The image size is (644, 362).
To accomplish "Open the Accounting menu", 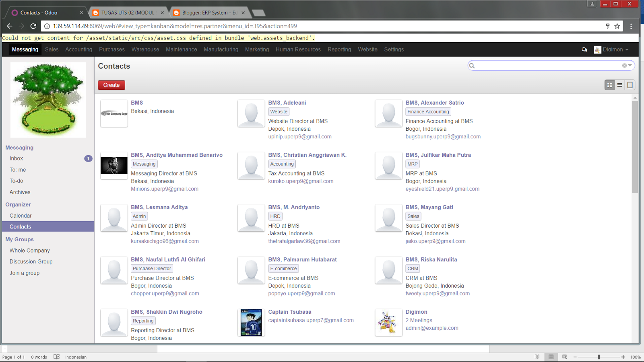I will (x=79, y=49).
